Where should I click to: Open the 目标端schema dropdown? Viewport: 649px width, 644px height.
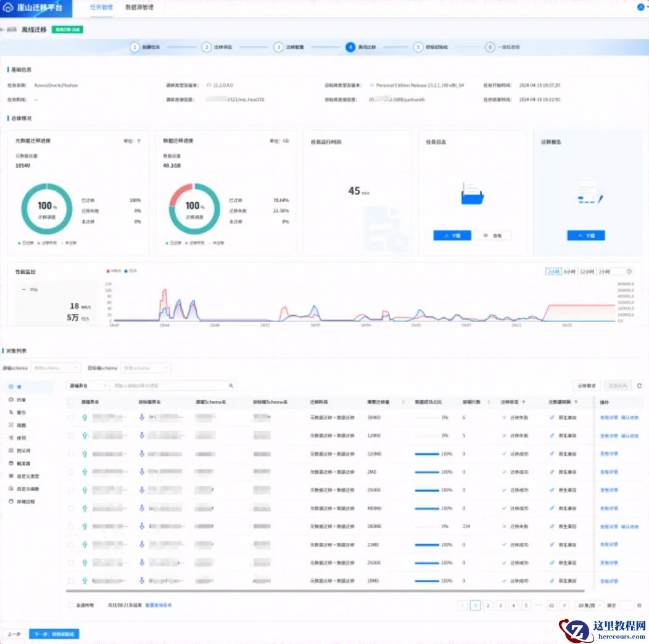click(x=145, y=368)
